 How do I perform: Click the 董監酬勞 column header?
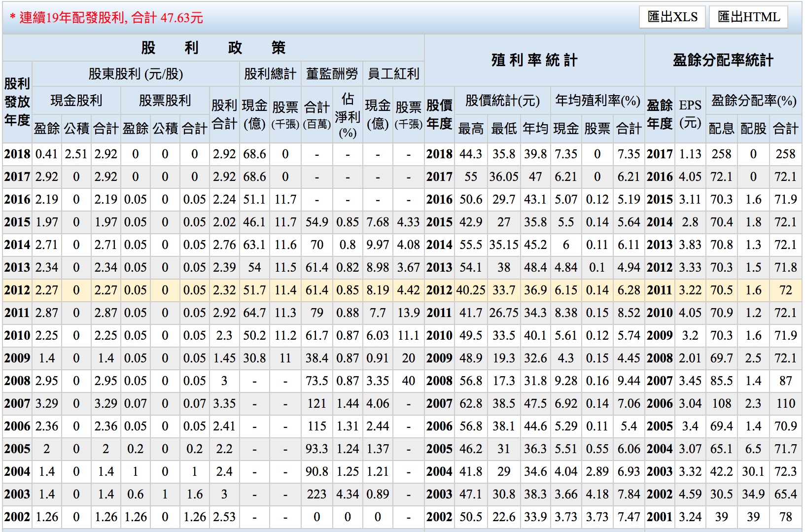click(x=332, y=74)
